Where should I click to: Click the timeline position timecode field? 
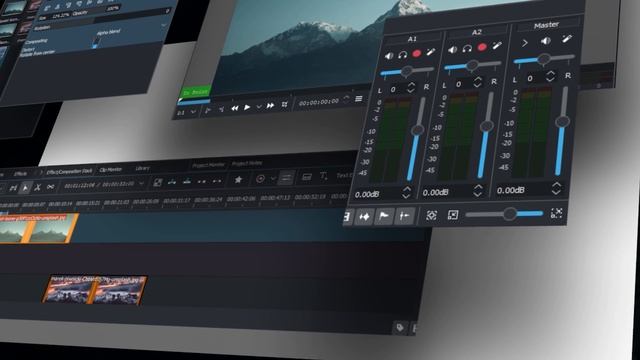[99, 185]
